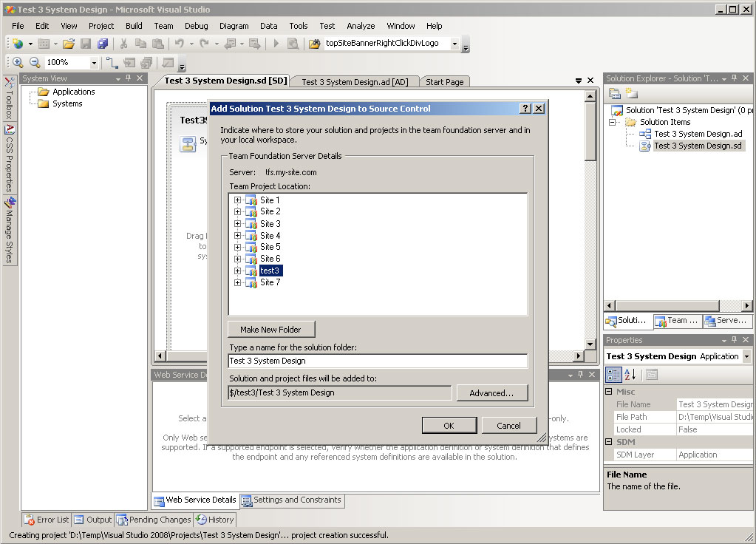Open the Pending Changes tab

click(x=154, y=520)
